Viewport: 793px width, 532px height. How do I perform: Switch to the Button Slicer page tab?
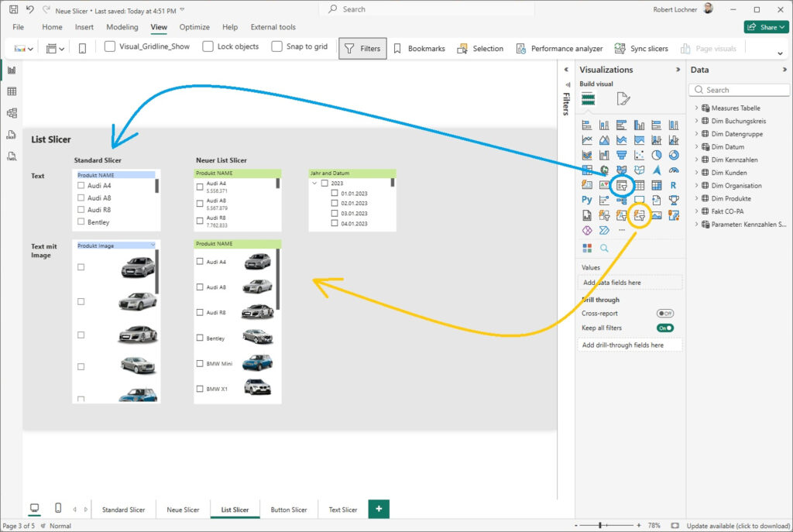pos(289,510)
